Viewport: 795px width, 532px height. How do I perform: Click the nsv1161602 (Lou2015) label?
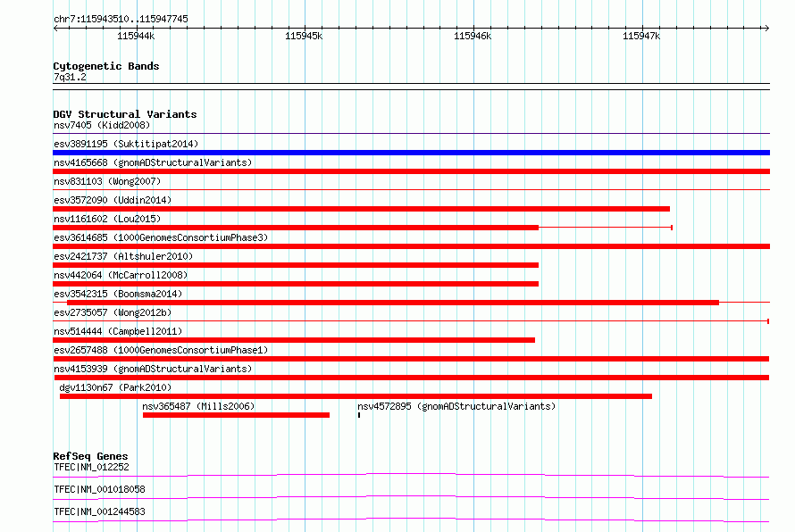[x=107, y=219]
